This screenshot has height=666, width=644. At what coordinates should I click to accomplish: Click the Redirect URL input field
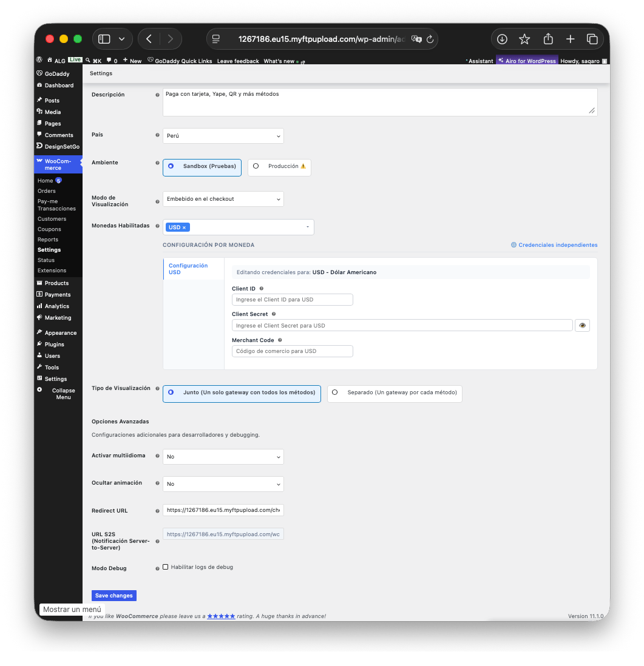click(x=223, y=510)
